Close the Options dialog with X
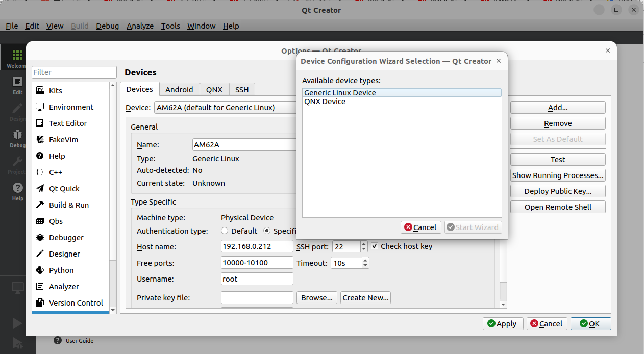Screen dimensions: 644x354 click(x=608, y=50)
